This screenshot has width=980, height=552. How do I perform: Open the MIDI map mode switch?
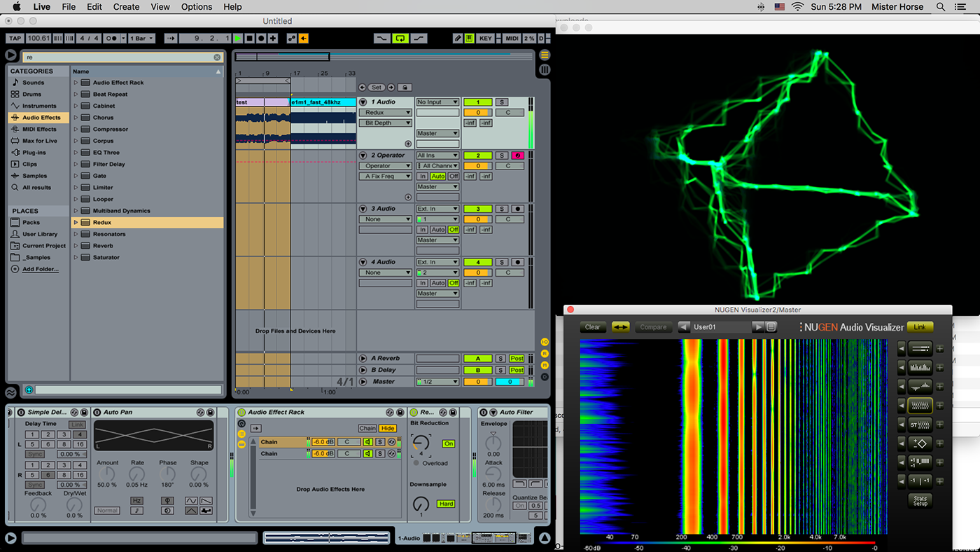[512, 39]
